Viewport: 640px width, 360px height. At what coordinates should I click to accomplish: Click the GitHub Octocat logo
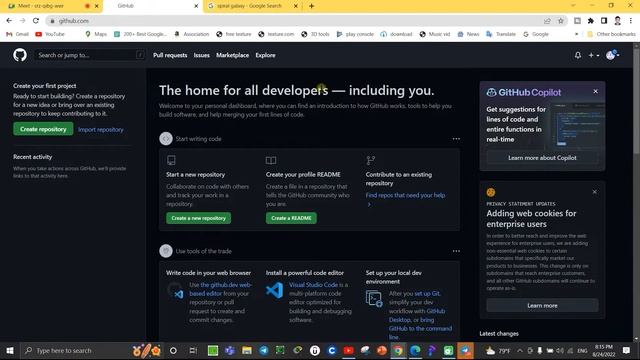(20, 55)
